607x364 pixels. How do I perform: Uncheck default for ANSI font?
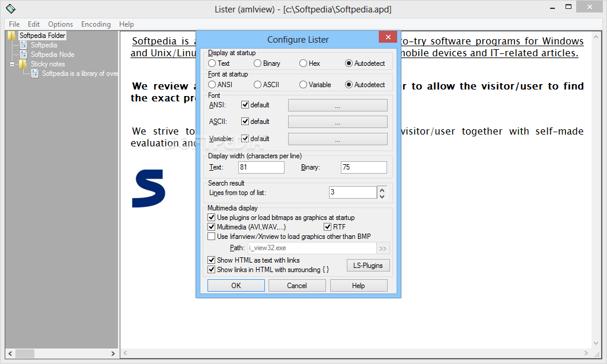point(245,104)
